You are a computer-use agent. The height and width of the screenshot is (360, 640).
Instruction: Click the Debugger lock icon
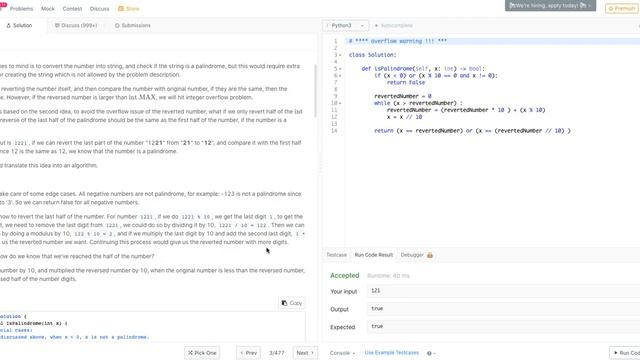[430, 255]
